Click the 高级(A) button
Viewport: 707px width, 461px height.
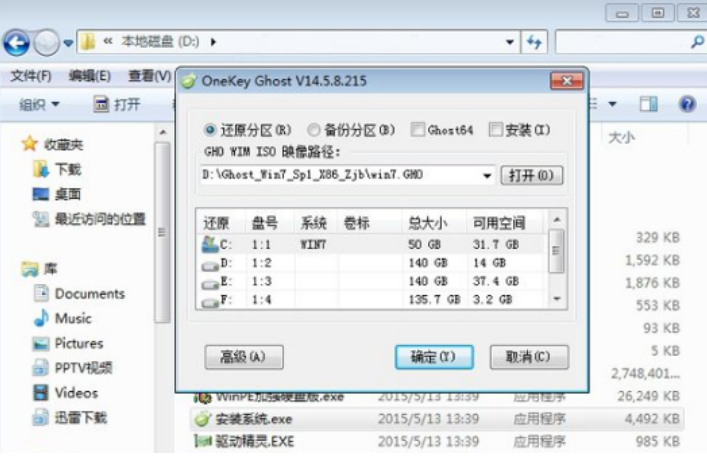244,357
